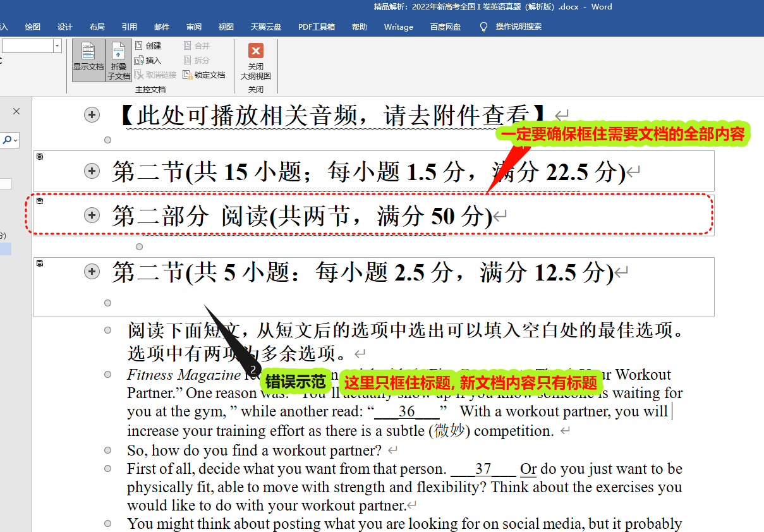Click Merge (合并) subdocuments
The height and width of the screenshot is (532, 764).
(197, 45)
